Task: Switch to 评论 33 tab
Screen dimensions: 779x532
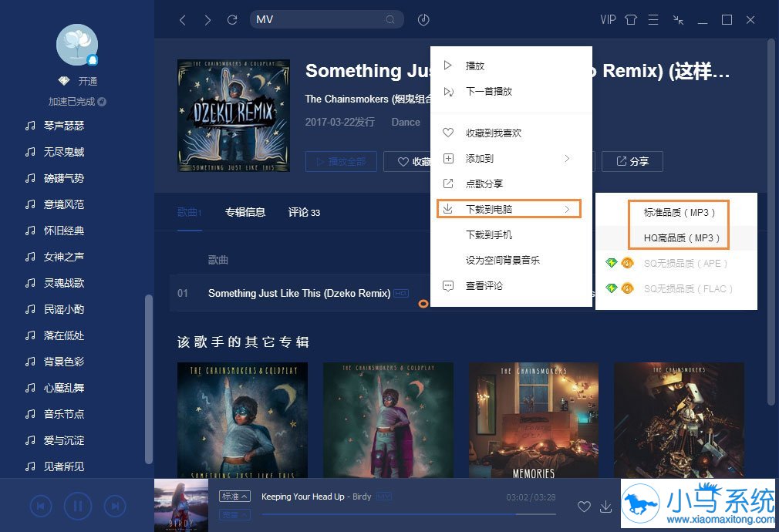Action: click(304, 213)
